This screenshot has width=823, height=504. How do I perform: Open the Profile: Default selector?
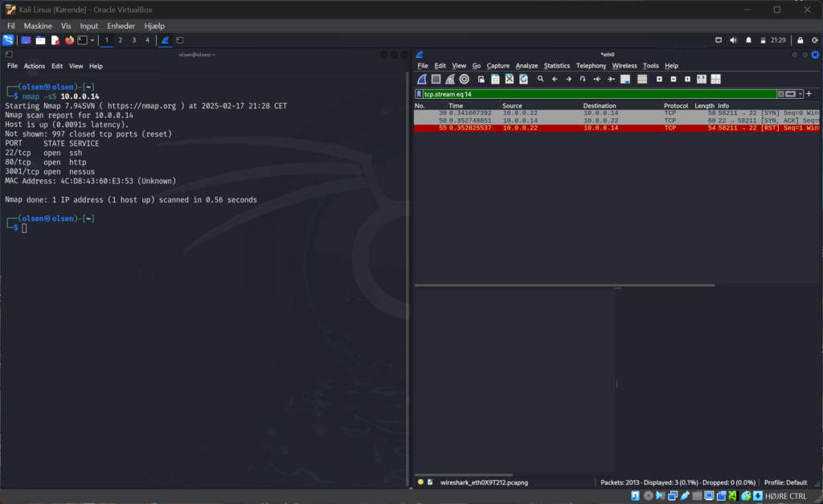pos(785,482)
